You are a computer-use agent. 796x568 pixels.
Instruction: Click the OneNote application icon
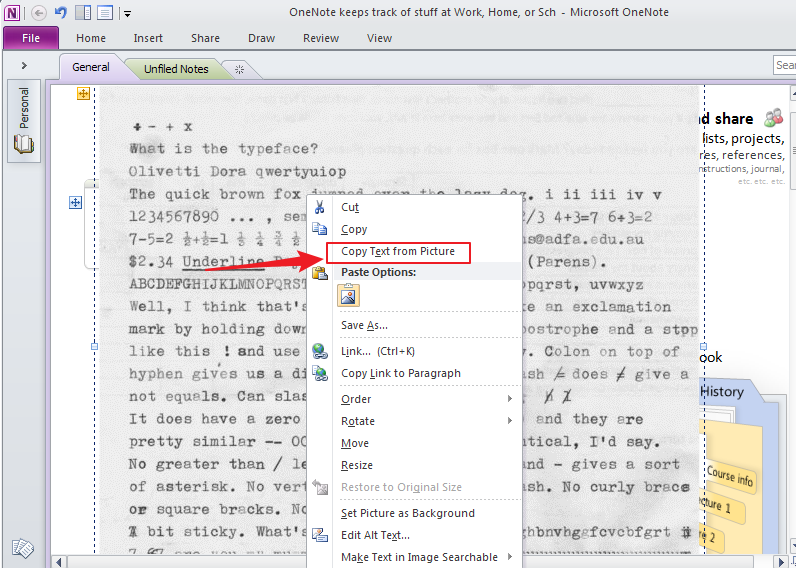pyautogui.click(x=12, y=13)
